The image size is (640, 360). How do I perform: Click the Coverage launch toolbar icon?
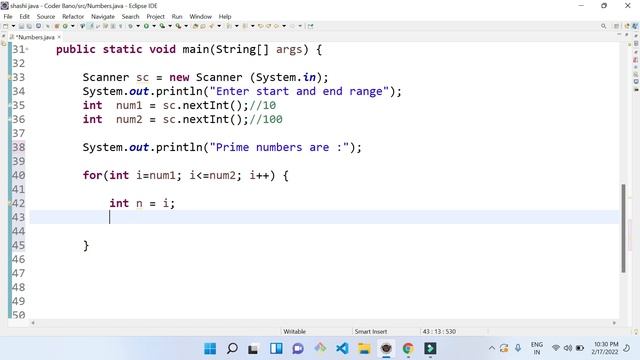point(162,26)
